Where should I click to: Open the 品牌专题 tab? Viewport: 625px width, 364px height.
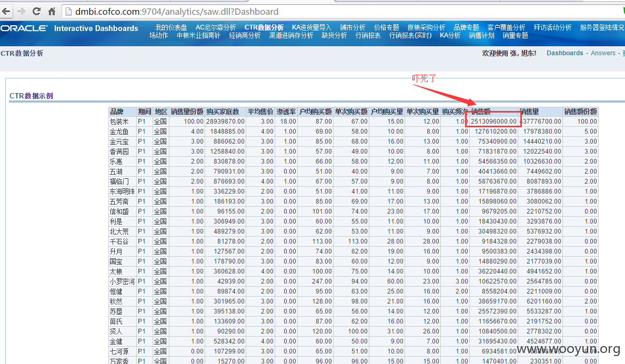(466, 27)
